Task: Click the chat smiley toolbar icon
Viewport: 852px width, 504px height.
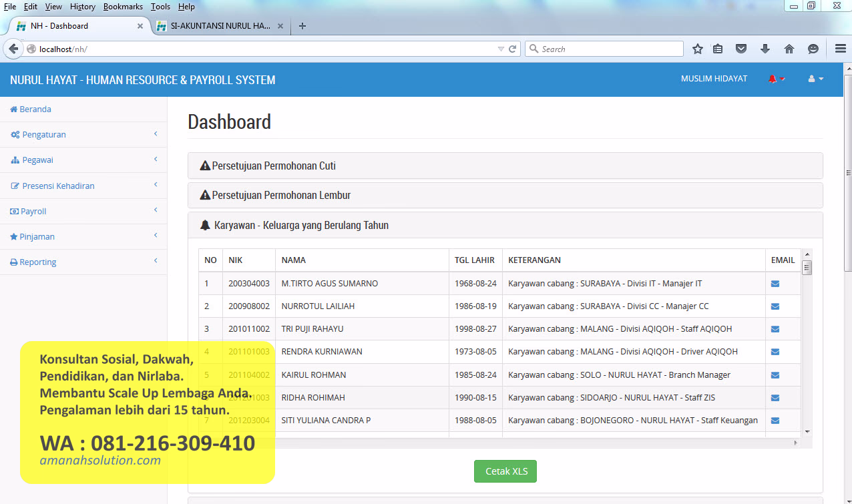Action: click(813, 49)
